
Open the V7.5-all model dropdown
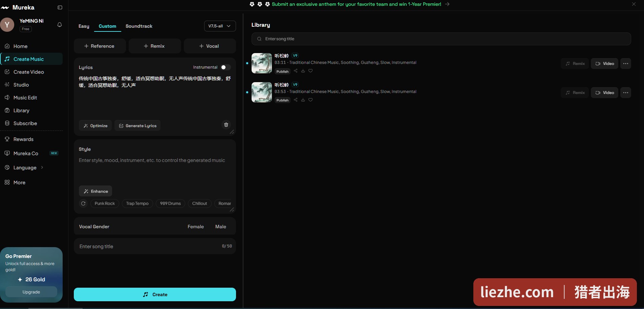pos(220,26)
